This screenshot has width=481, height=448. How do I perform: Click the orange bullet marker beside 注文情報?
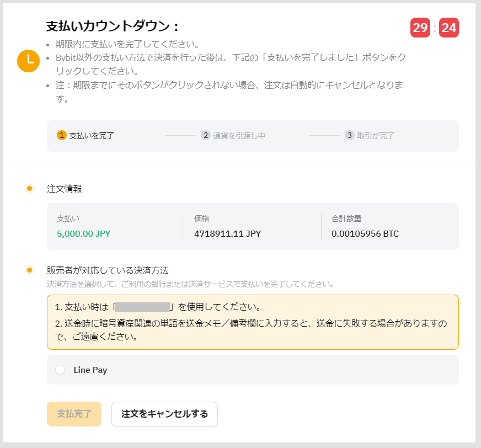(x=30, y=189)
